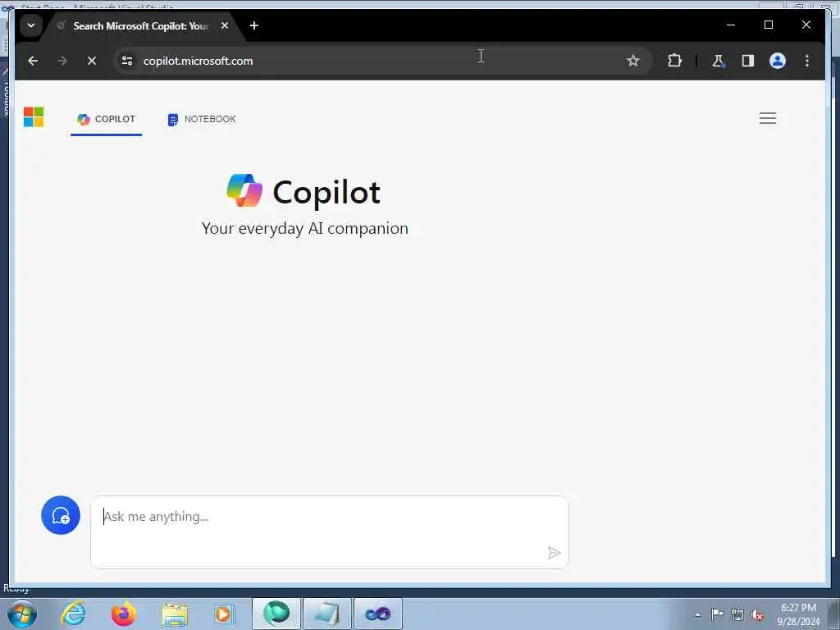Open the Chrome profile avatar
This screenshot has width=840, height=630.
click(x=778, y=61)
